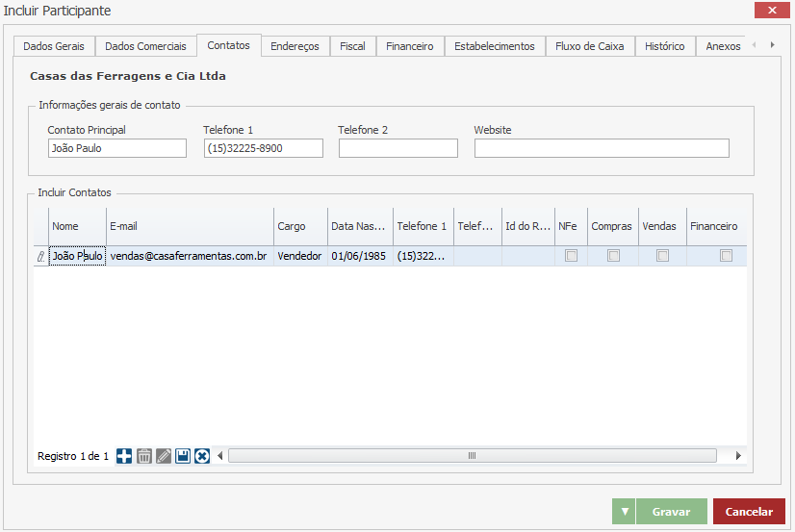Edit the record with the pencil icon
The image size is (795, 532).
pyautogui.click(x=164, y=456)
